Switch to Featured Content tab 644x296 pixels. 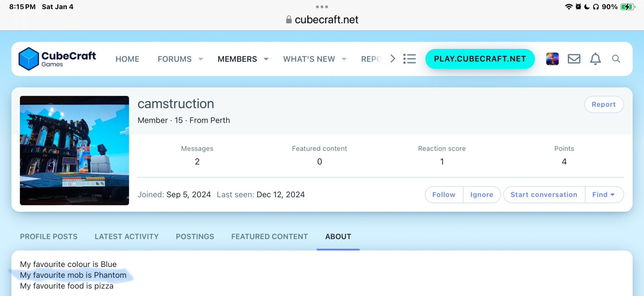pyautogui.click(x=270, y=237)
